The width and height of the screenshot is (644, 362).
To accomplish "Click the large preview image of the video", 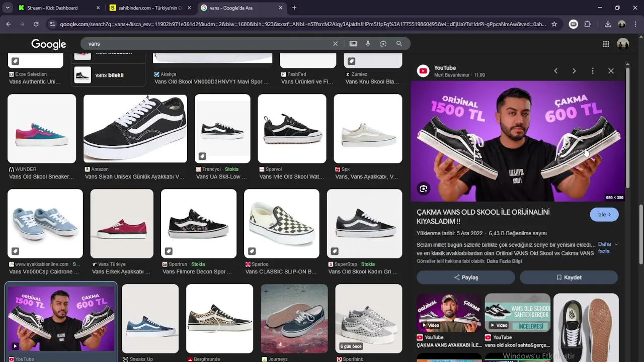I will pos(518,141).
